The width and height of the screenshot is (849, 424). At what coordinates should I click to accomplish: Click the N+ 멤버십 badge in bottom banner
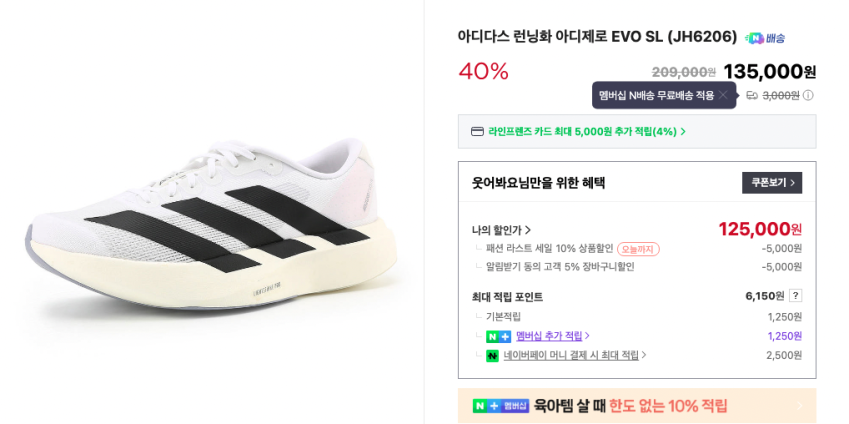500,406
